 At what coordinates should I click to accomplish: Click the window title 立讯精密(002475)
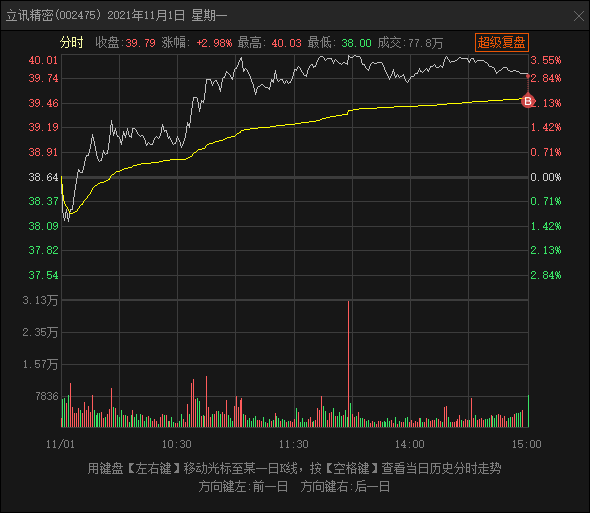pyautogui.click(x=54, y=15)
